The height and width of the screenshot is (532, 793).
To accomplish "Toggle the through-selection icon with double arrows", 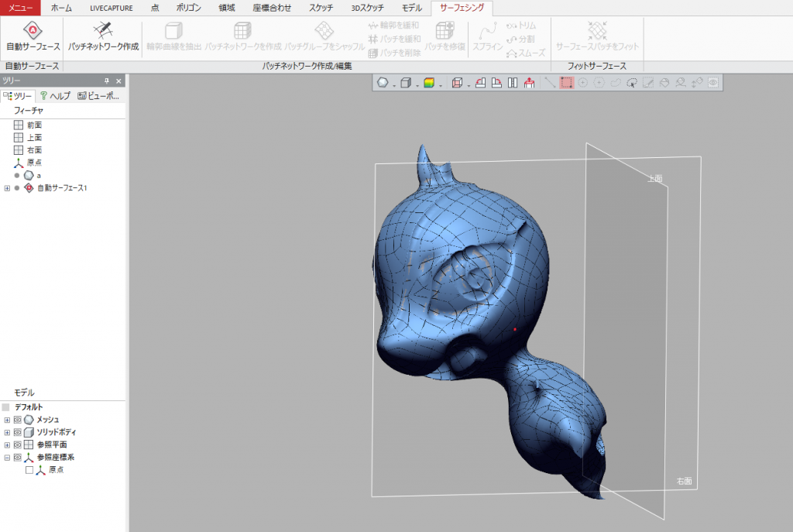I will pyautogui.click(x=697, y=82).
